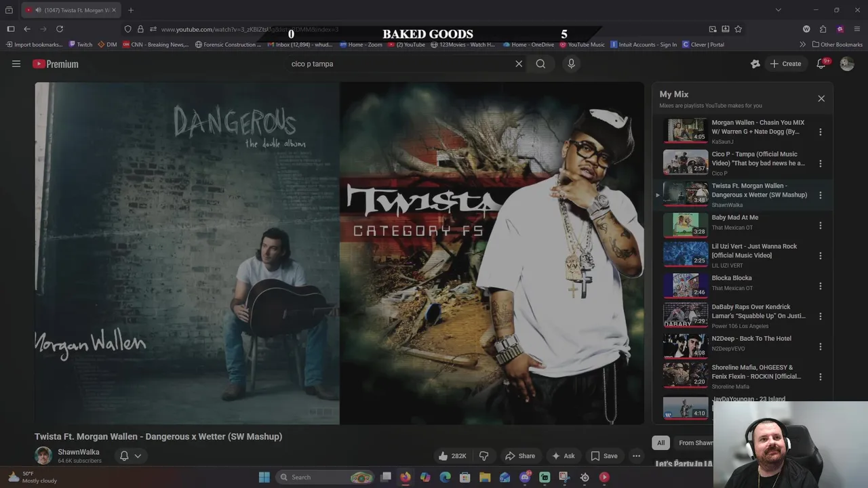Image resolution: width=868 pixels, height=488 pixels.
Task: Select the Twista Ft. Morgan Wallen tab
Action: click(71, 10)
